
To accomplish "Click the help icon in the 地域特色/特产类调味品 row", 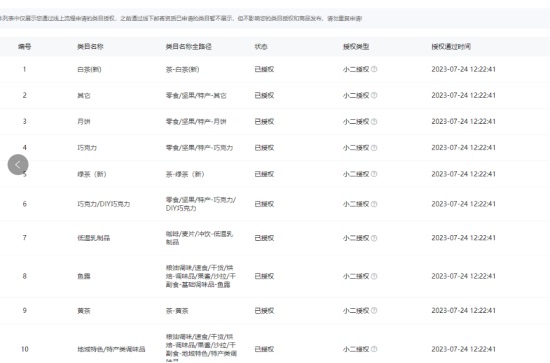I will point(374,349).
